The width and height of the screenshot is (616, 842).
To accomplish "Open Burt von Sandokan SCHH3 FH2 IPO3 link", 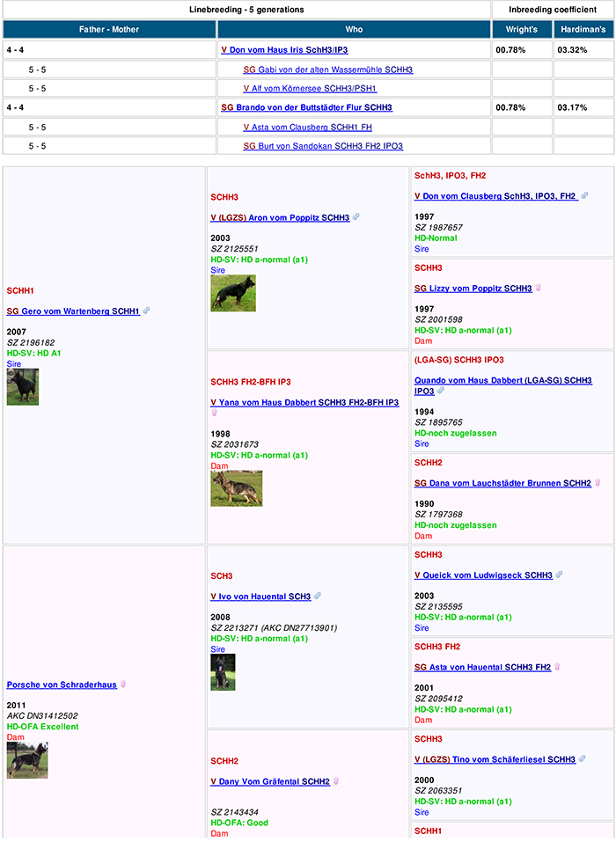I will [323, 146].
